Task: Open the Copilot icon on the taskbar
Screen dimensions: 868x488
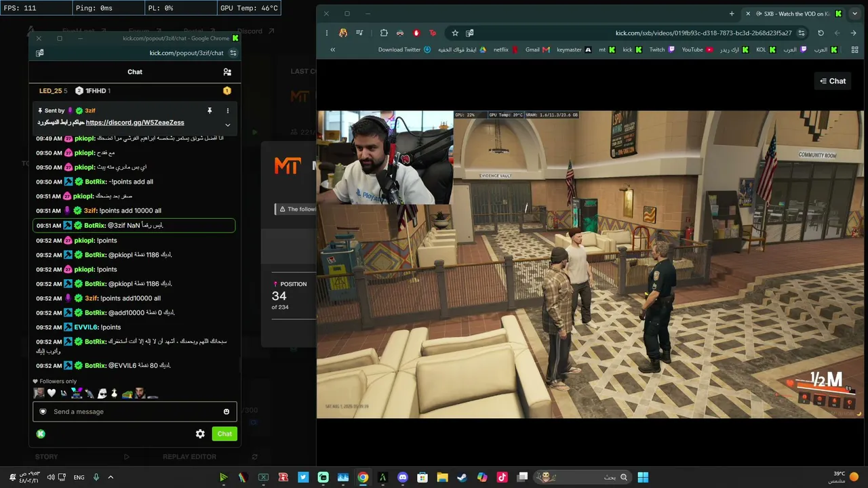Action: tap(482, 477)
